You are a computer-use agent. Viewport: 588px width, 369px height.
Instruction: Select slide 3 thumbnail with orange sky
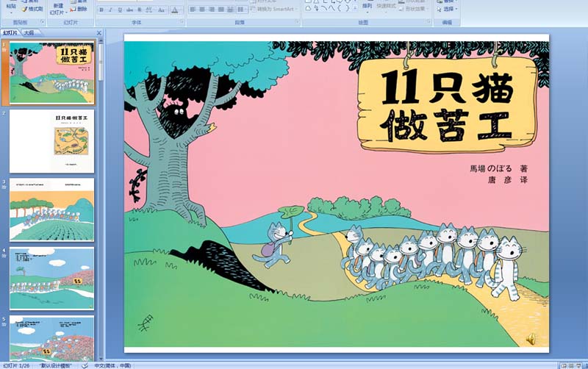pyautogui.click(x=51, y=209)
